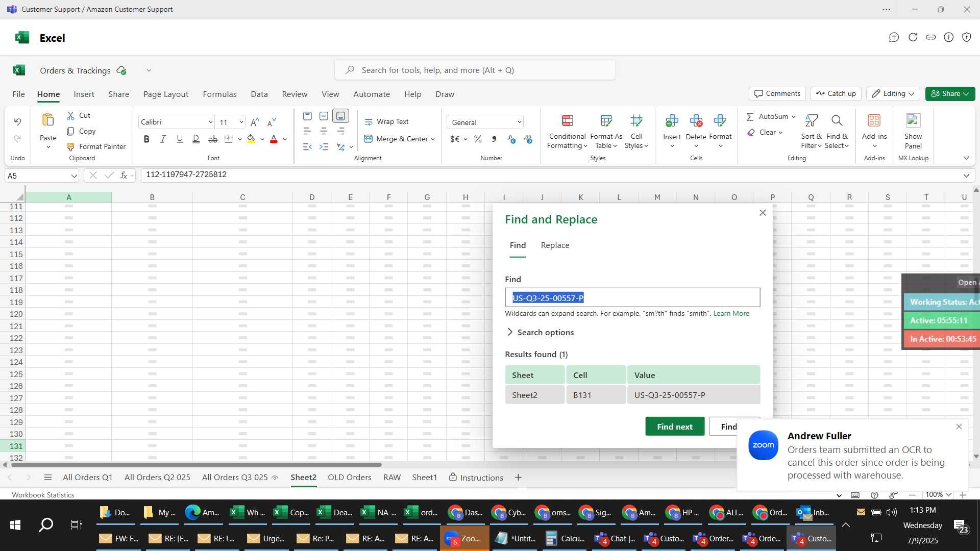Follow the Learn More link
Viewport: 980px width, 551px height.
coord(731,314)
